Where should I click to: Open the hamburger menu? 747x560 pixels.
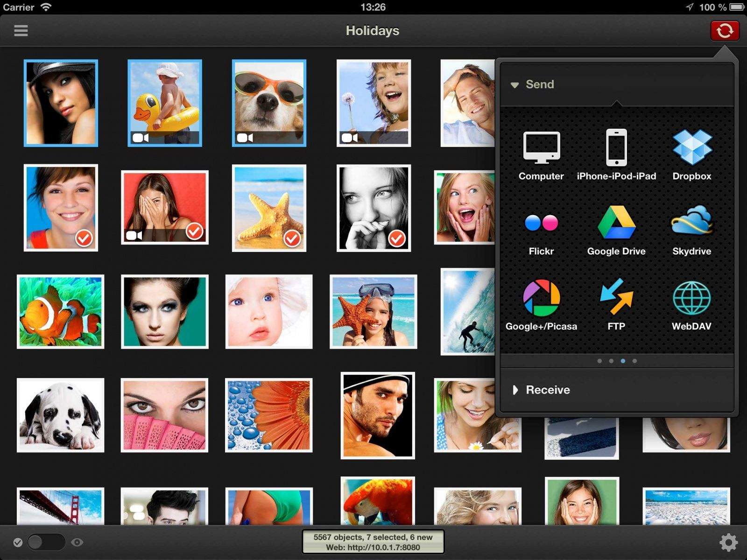coord(21,31)
